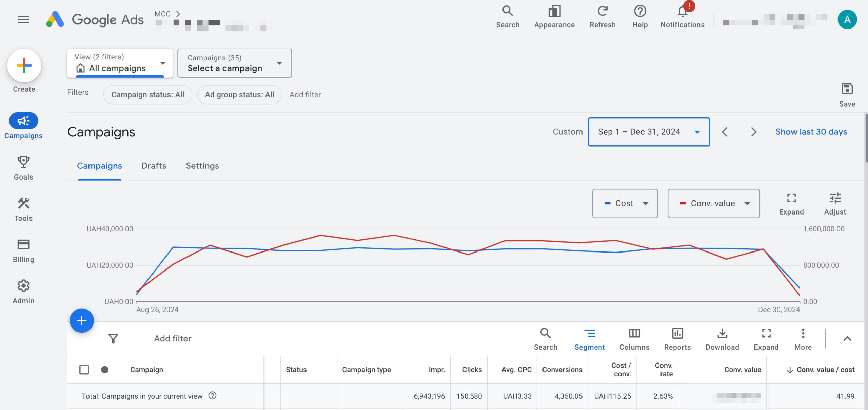Expand Select a campaign dropdown
This screenshot has width=868, height=410.
[x=234, y=63]
